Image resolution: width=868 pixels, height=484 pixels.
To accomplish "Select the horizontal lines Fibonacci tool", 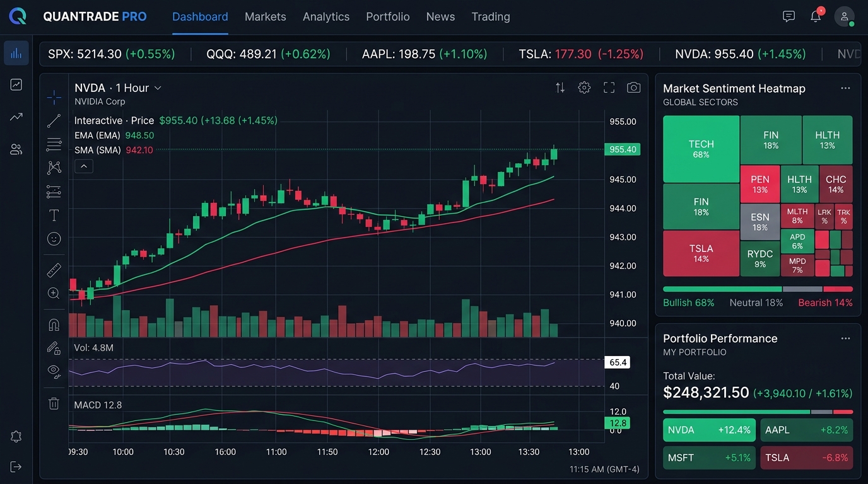I will pos(54,144).
